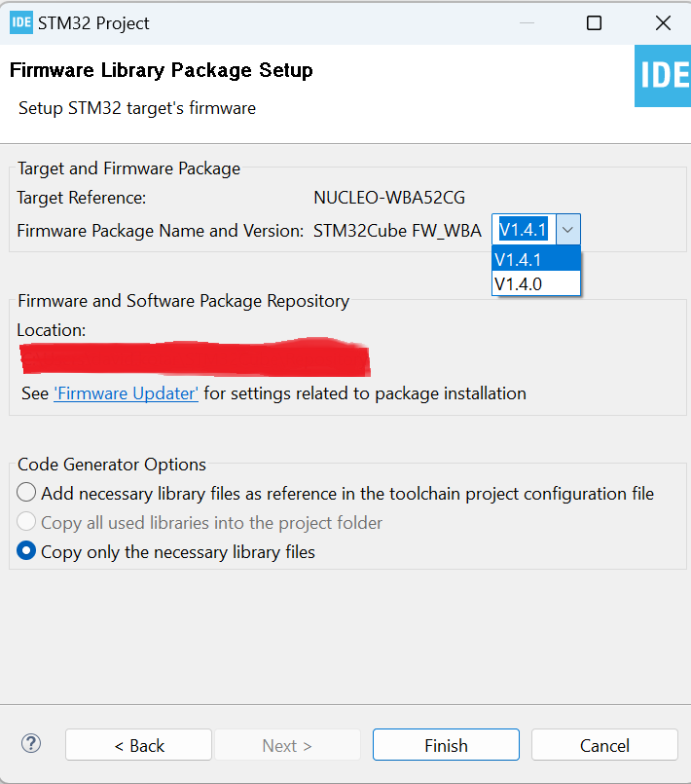The height and width of the screenshot is (784, 691).
Task: Collapse the firmware version dropdown arrow
Action: (x=569, y=230)
